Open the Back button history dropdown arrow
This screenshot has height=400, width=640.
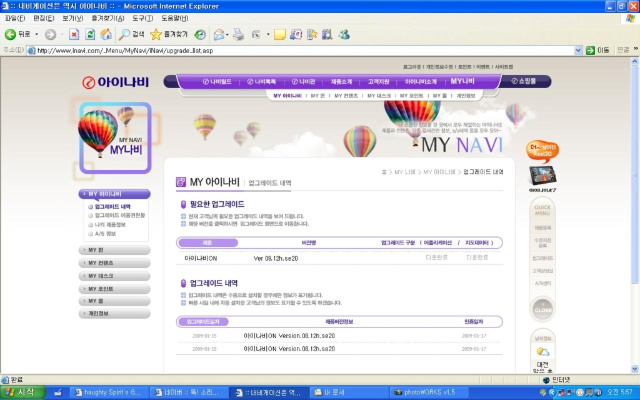click(37, 35)
